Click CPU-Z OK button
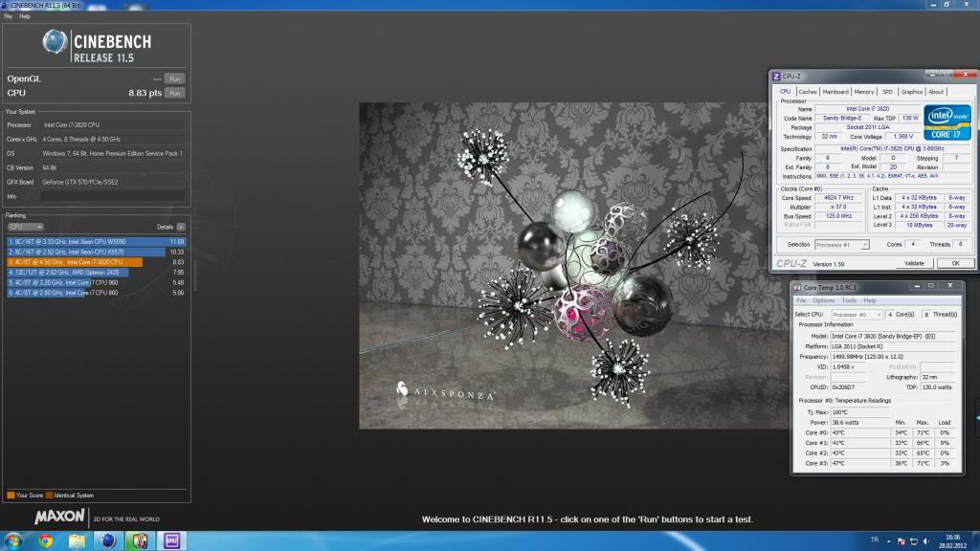 coord(955,264)
